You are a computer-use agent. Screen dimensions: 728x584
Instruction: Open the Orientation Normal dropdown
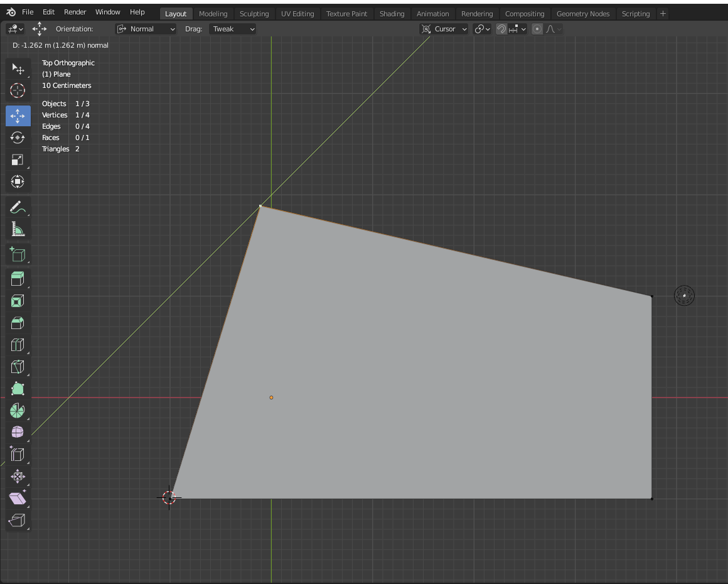click(x=146, y=29)
